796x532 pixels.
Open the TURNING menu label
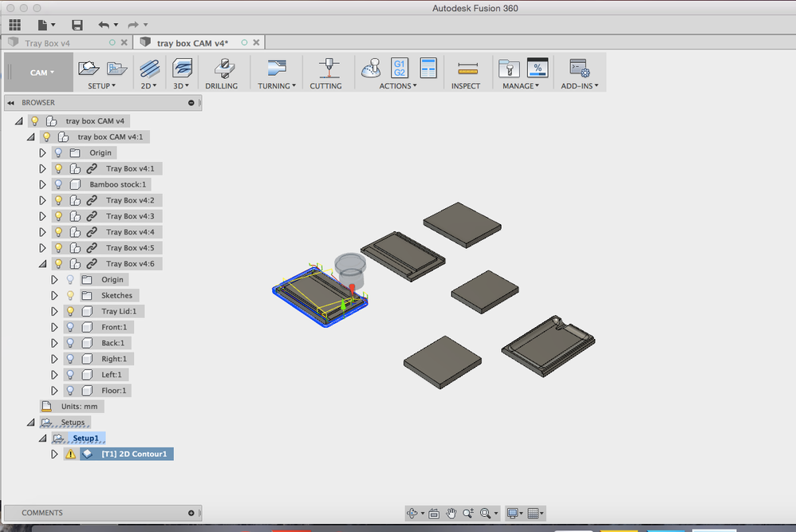click(x=277, y=86)
